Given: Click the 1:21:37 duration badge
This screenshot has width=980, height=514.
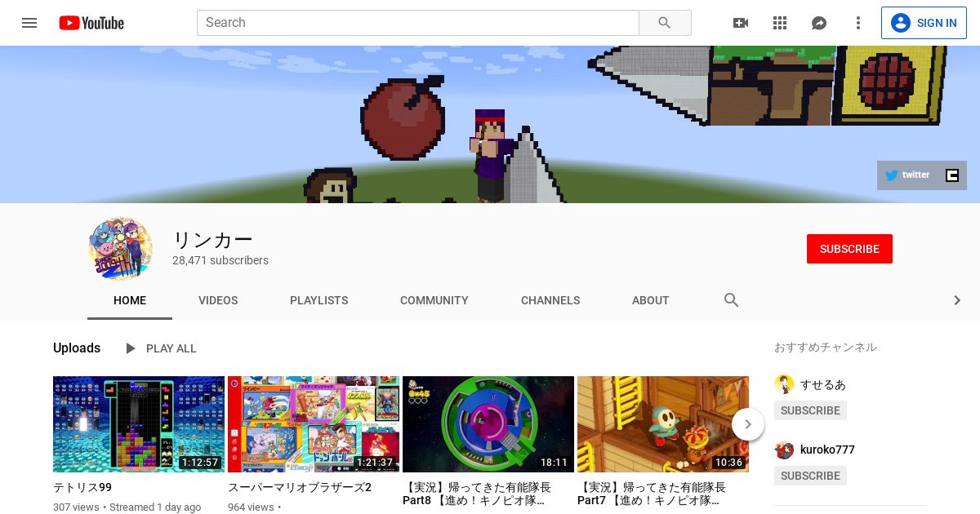Looking at the screenshot, I should point(375,463).
